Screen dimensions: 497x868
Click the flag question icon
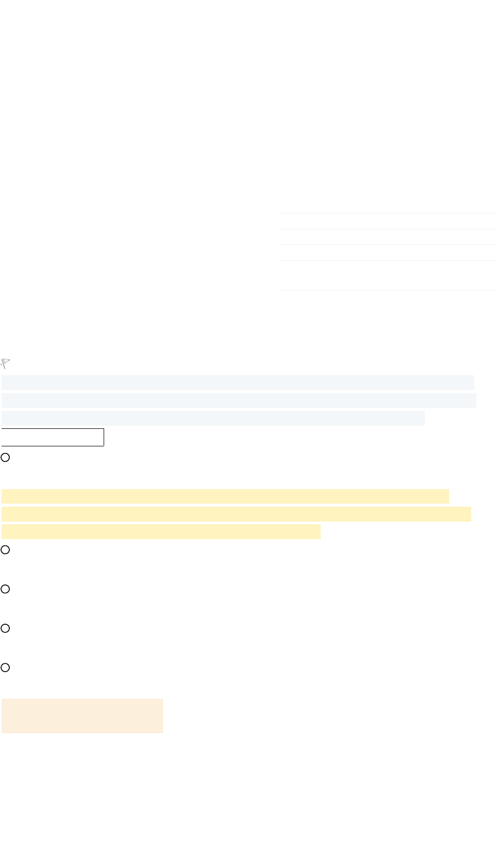pos(6,363)
